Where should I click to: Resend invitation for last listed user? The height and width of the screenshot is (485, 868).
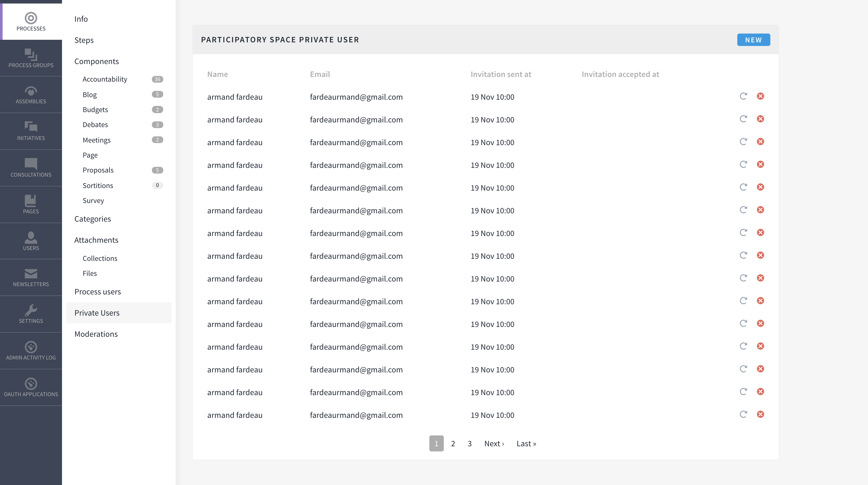pyautogui.click(x=743, y=414)
